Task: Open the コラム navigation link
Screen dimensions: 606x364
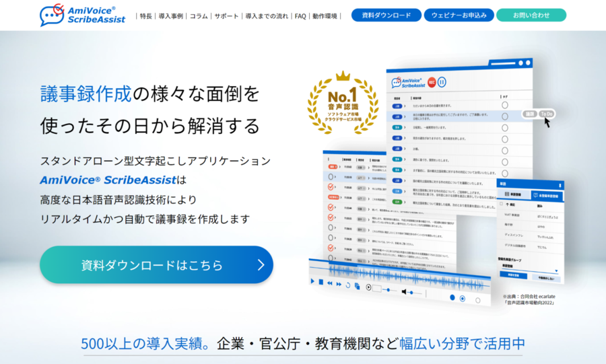Action: 198,15
